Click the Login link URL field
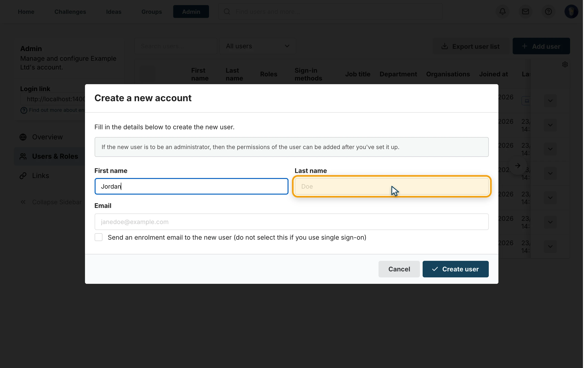 point(53,99)
